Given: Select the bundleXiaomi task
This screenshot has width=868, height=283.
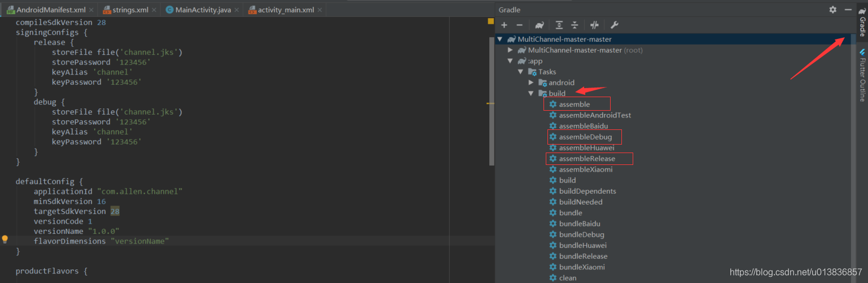Looking at the screenshot, I should pos(582,267).
